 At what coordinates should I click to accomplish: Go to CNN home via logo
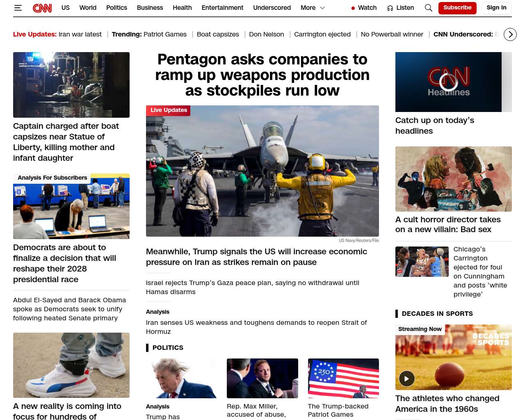[x=42, y=8]
